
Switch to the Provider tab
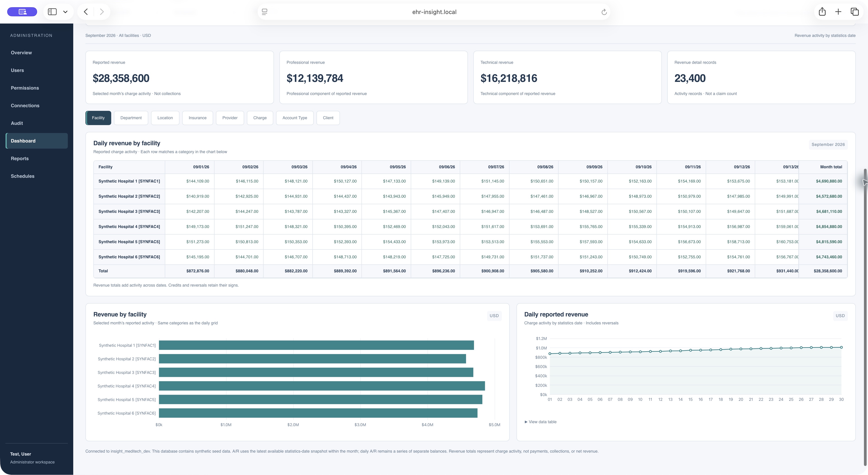[230, 118]
